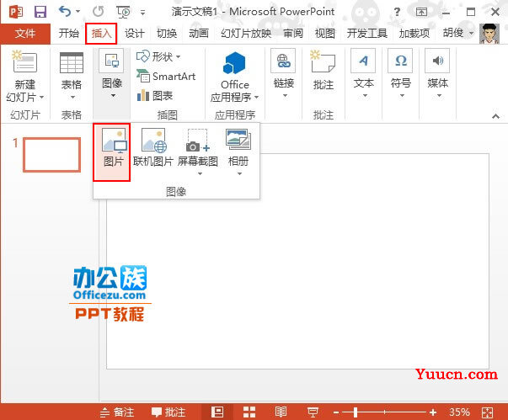Open Customize Quick Access Toolbar dropdown
Viewport: 508px width, 420px height.
click(x=142, y=13)
